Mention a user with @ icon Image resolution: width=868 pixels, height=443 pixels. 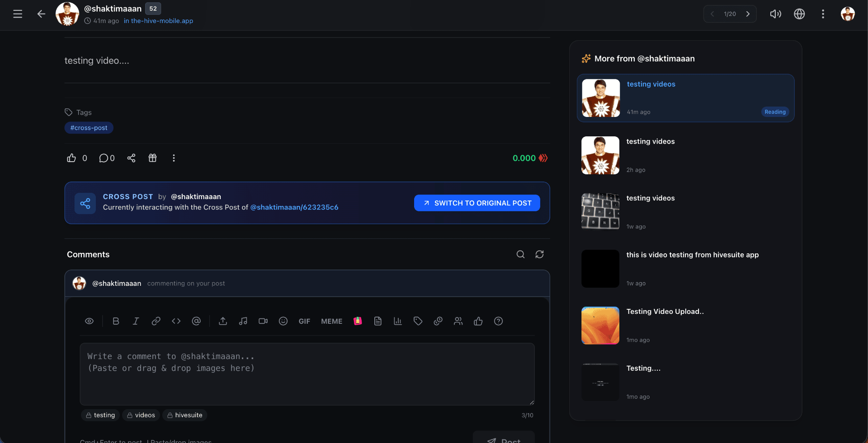click(x=196, y=321)
